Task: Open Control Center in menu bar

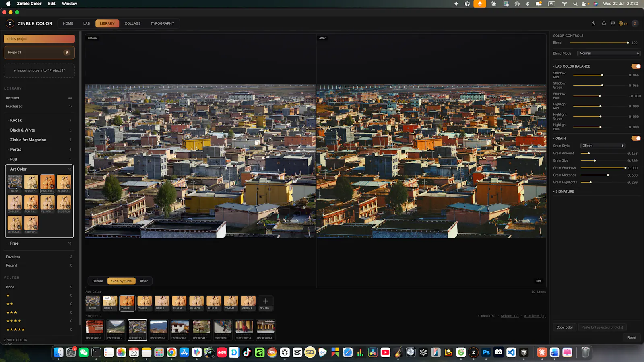Action: (585, 4)
